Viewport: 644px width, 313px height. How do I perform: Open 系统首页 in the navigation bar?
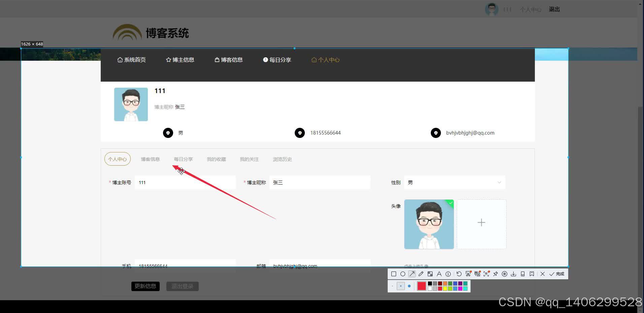click(131, 60)
